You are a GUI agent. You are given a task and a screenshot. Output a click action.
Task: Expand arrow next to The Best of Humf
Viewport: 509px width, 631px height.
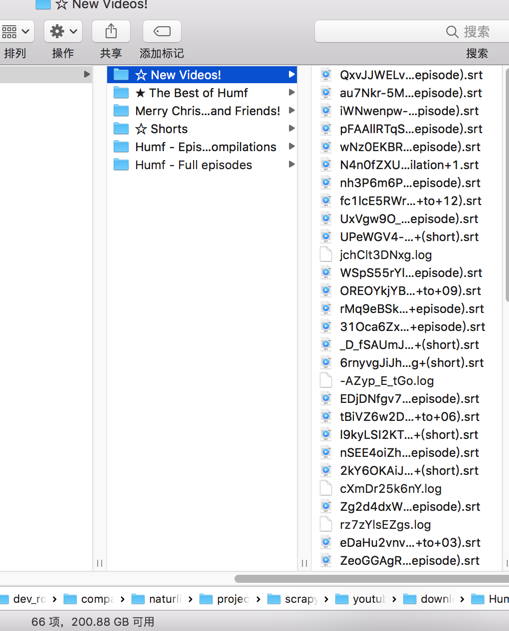point(292,93)
